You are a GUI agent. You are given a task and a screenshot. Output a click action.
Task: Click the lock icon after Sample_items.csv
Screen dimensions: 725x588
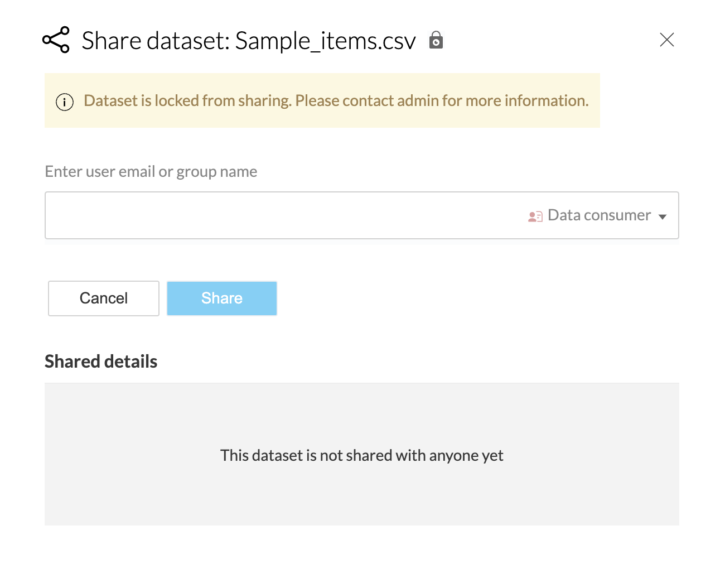(x=436, y=40)
